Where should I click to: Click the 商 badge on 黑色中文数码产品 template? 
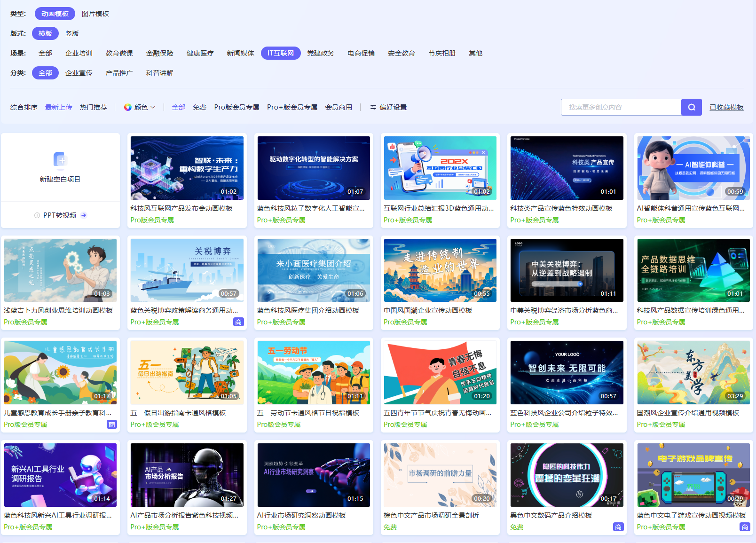tap(618, 527)
